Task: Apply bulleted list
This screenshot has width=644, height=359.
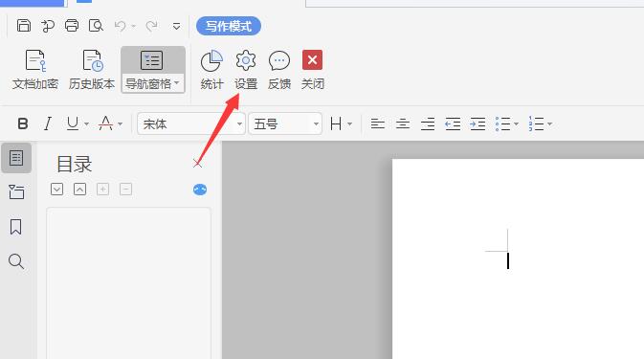Action: pyautogui.click(x=502, y=123)
